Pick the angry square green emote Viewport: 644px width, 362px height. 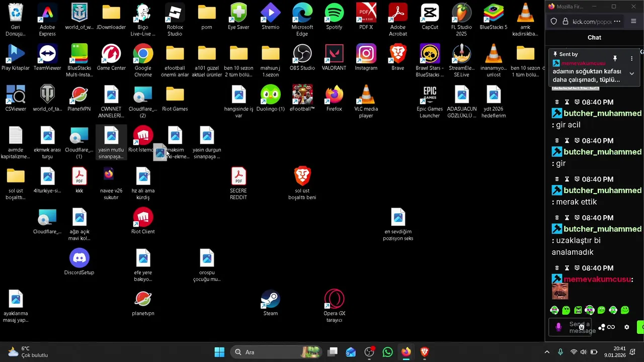click(x=578, y=310)
